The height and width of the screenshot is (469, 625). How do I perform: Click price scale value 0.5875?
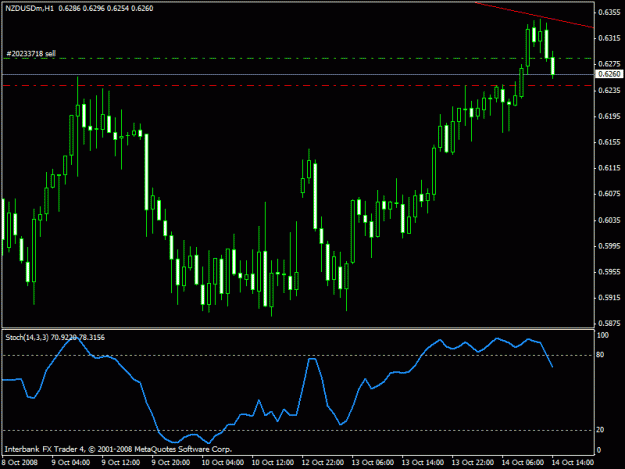coord(609,324)
